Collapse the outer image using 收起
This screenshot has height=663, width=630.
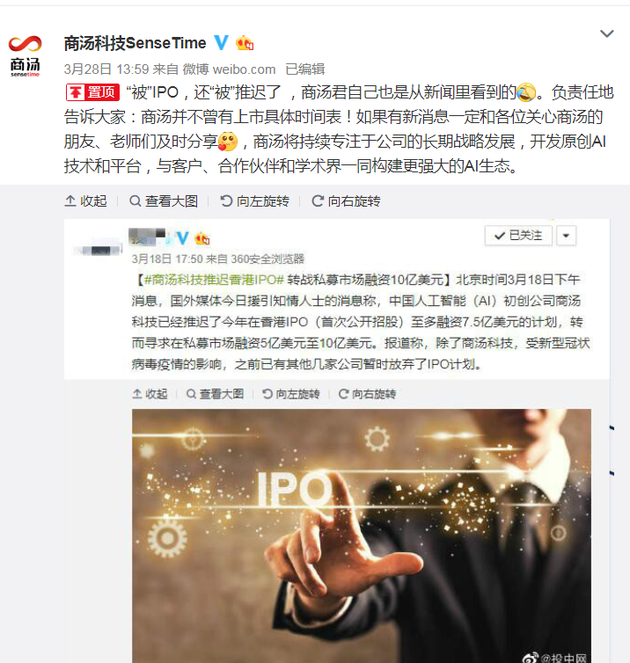point(86,201)
